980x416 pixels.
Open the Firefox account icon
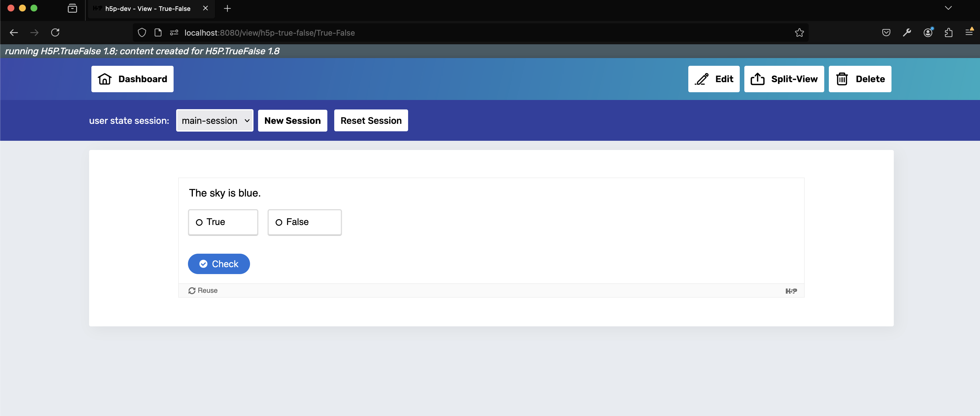(928, 33)
